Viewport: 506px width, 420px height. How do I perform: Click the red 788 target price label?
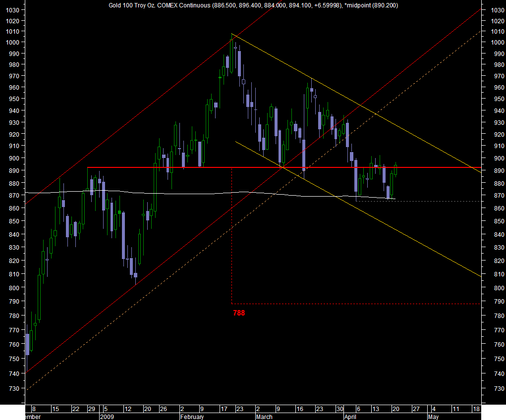[x=239, y=313]
